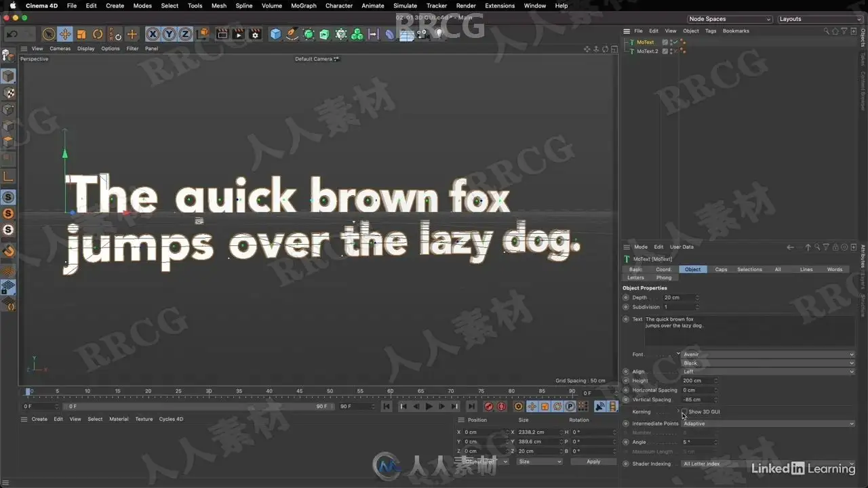Enable the Show 3D GUI checkbox
This screenshot has height=488, width=868.
[685, 412]
